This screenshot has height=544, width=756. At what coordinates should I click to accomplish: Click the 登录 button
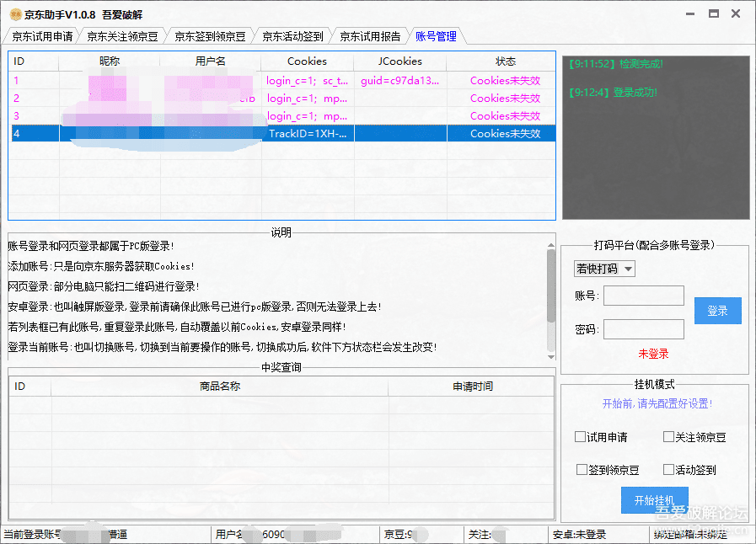717,311
